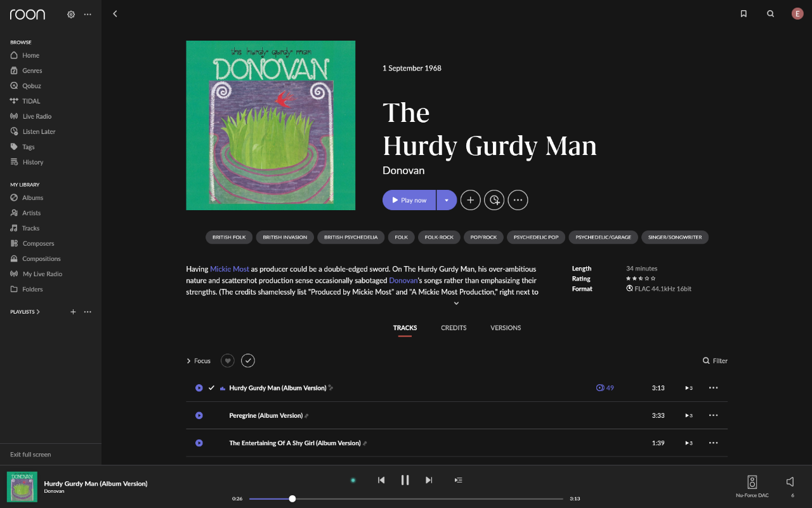
Task: Pause the current playback
Action: coord(405,480)
